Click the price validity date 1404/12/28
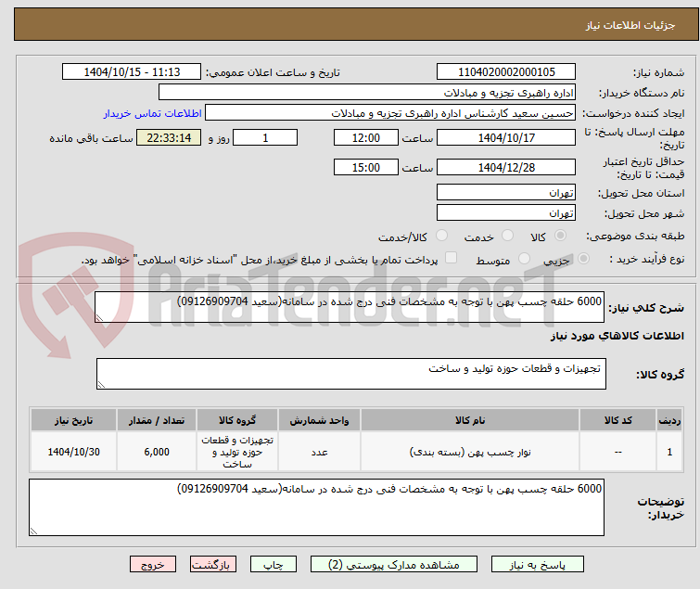 click(506, 168)
